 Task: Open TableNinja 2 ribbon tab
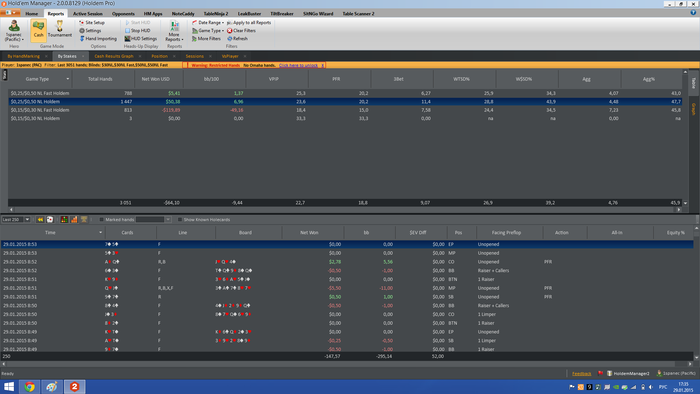(216, 13)
